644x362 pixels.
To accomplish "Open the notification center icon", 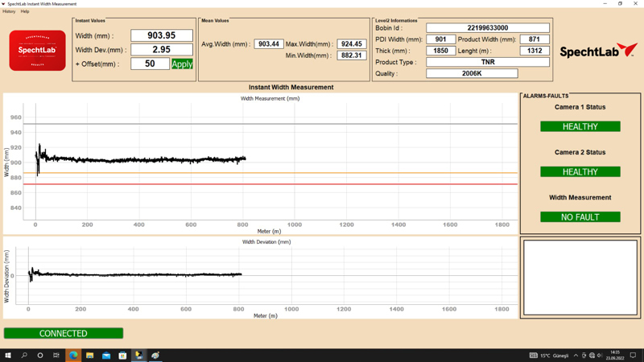I will click(633, 355).
